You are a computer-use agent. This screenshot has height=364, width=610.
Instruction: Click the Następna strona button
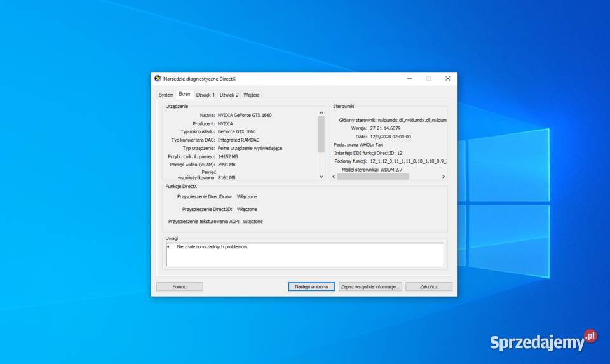pyautogui.click(x=311, y=286)
